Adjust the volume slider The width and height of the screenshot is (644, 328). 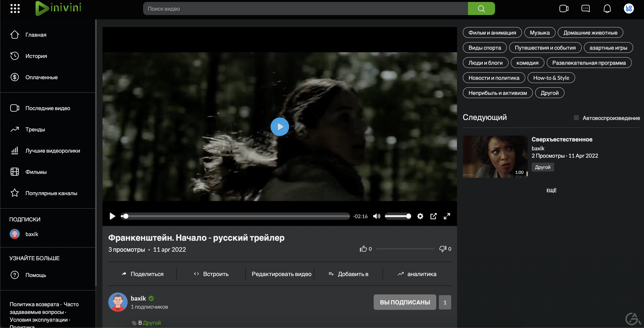pos(398,216)
